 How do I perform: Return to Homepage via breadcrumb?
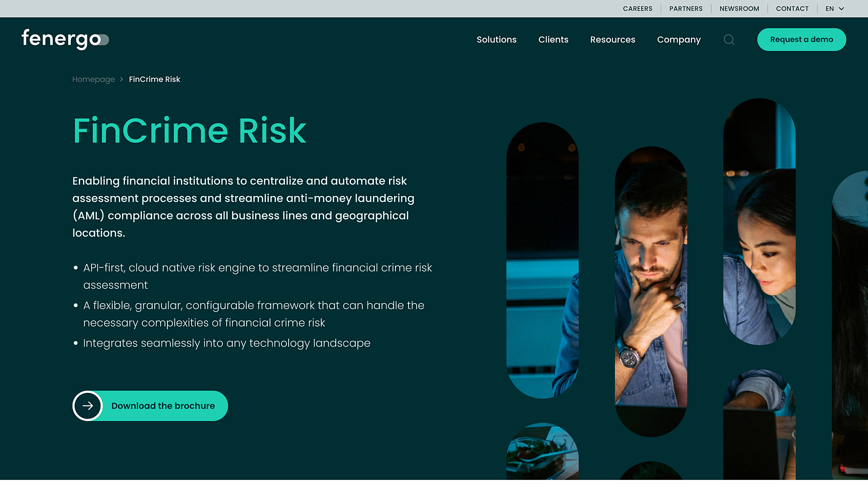point(93,79)
